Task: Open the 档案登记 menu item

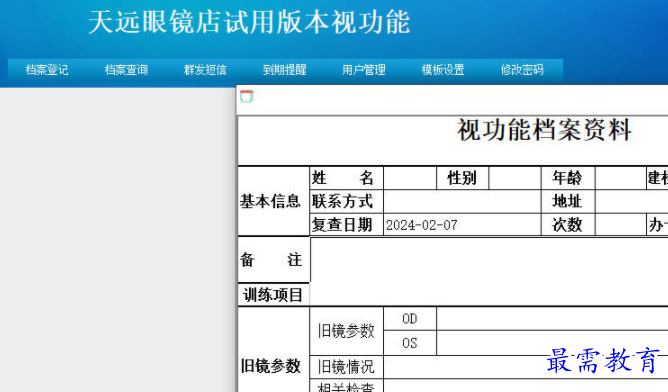Action: pyautogui.click(x=47, y=69)
